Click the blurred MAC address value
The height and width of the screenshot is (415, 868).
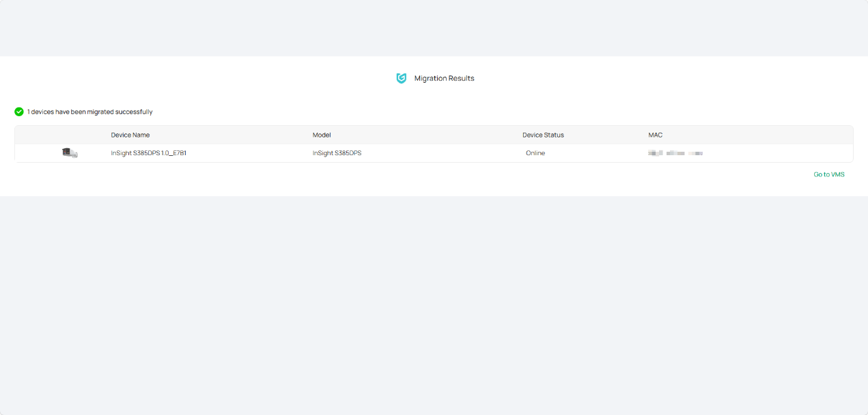click(x=675, y=153)
